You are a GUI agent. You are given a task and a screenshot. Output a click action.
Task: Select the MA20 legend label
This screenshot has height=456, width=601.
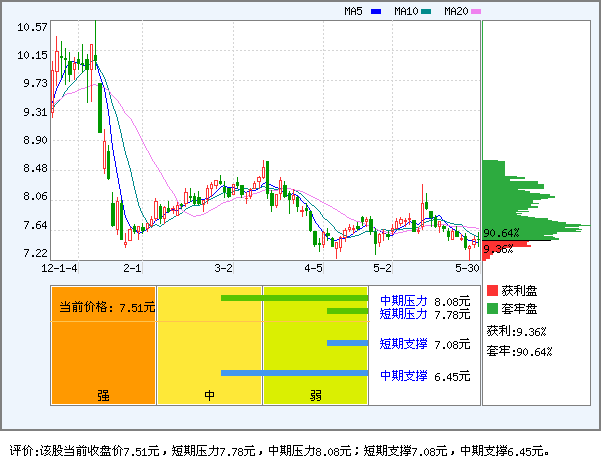pyautogui.click(x=455, y=12)
